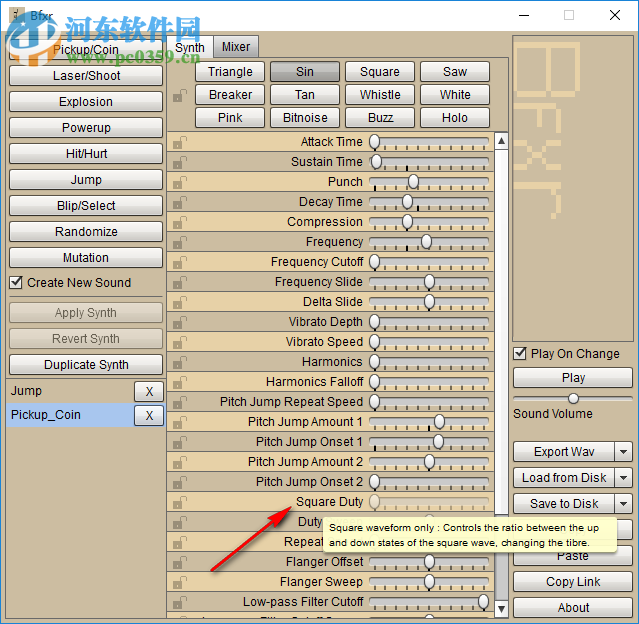Toggle the lock icon beside Flanger Sweep
The height and width of the screenshot is (624, 639).
(x=180, y=582)
